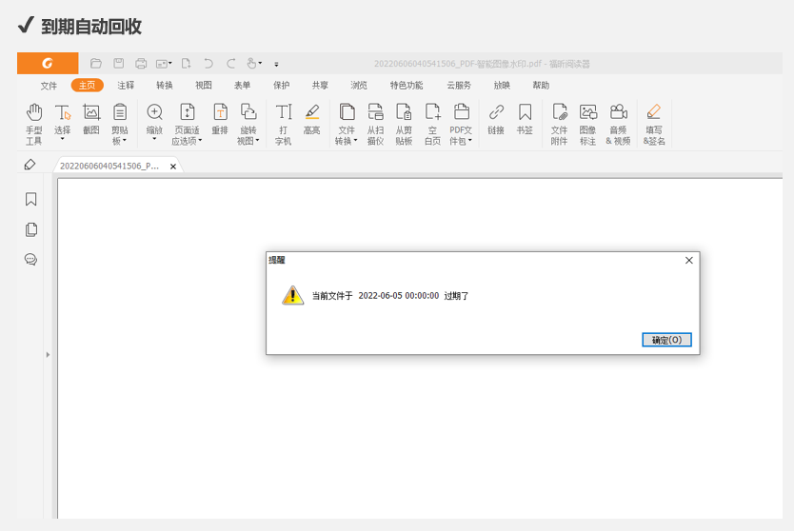The width and height of the screenshot is (794, 532).
Task: Expand the collapsed left navigation panel arrow
Action: (49, 355)
